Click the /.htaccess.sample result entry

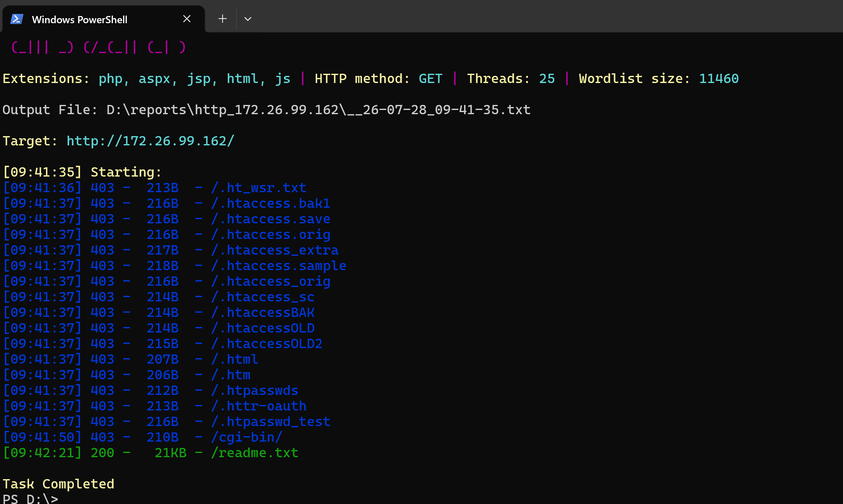click(x=279, y=265)
